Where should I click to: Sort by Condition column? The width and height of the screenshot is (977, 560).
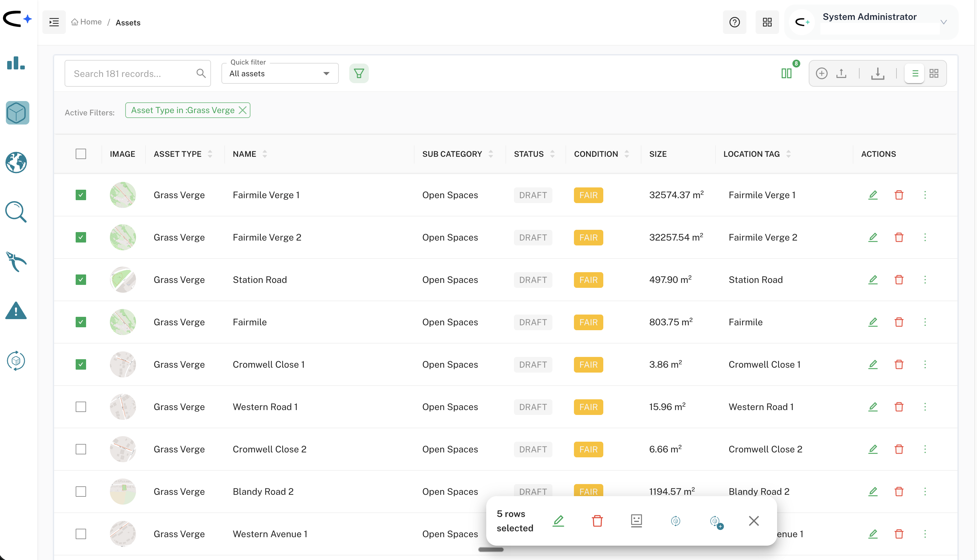pyautogui.click(x=627, y=154)
